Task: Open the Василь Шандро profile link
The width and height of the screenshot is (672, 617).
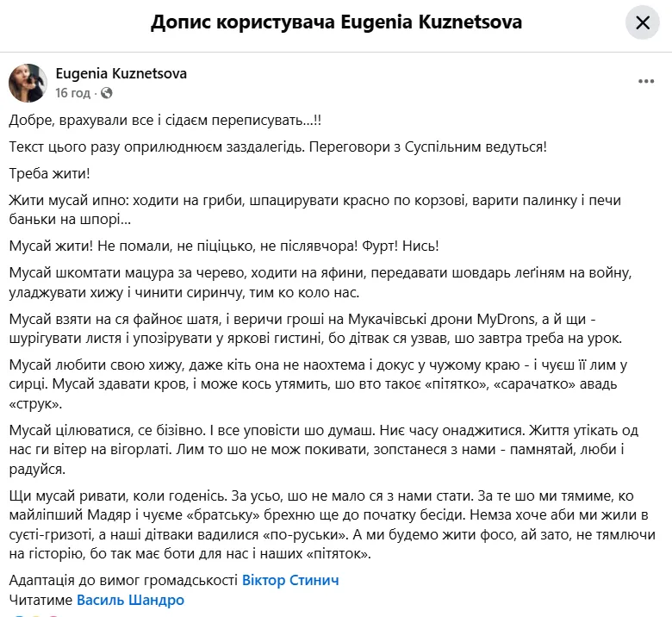Action: click(x=130, y=600)
